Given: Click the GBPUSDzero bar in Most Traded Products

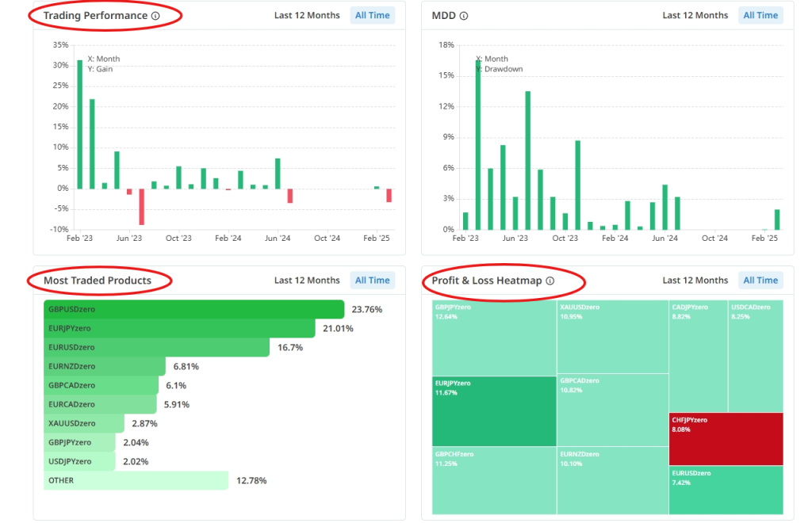Looking at the screenshot, I should tap(193, 309).
